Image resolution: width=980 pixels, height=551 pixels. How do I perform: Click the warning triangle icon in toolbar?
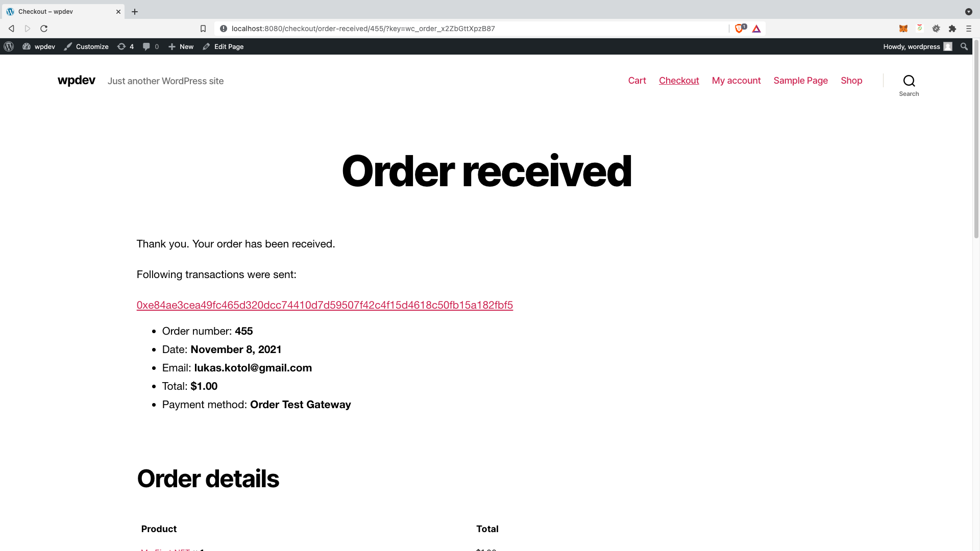756,28
